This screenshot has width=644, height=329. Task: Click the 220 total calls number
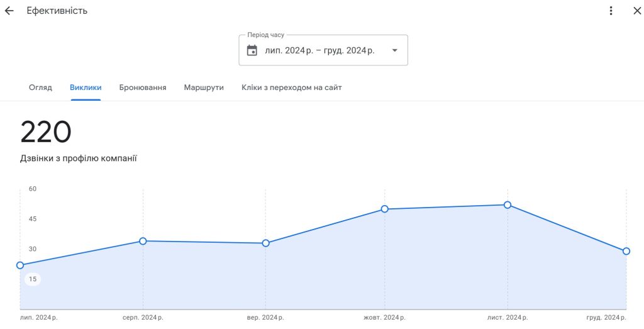click(x=46, y=133)
